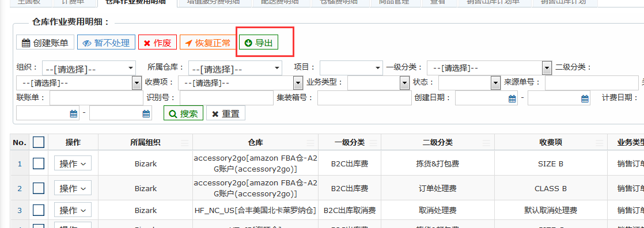This screenshot has height=228, width=644.
Task: Open the 二级分类 dropdown on second row
Action: click(x=79, y=83)
